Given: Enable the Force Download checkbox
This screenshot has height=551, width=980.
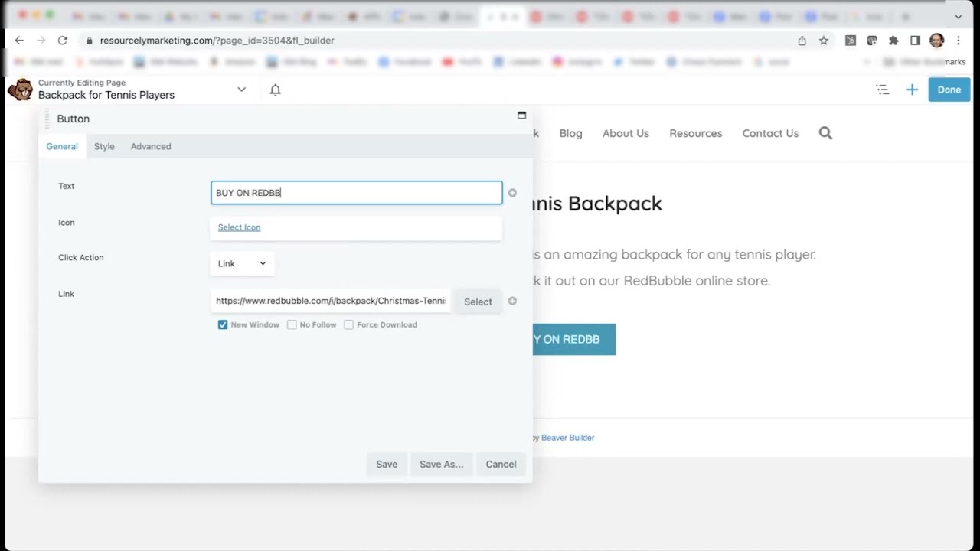Looking at the screenshot, I should pyautogui.click(x=348, y=324).
